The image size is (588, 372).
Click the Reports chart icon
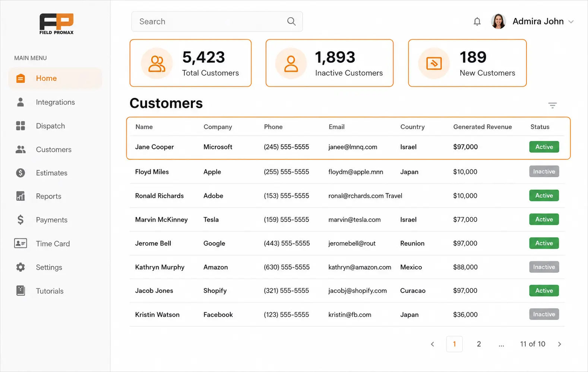pyautogui.click(x=20, y=196)
